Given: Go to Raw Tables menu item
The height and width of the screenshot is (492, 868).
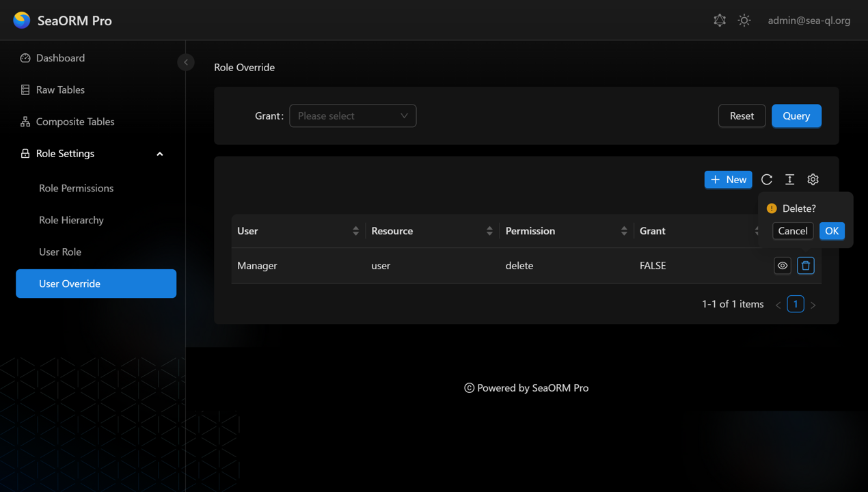Looking at the screenshot, I should coord(60,90).
